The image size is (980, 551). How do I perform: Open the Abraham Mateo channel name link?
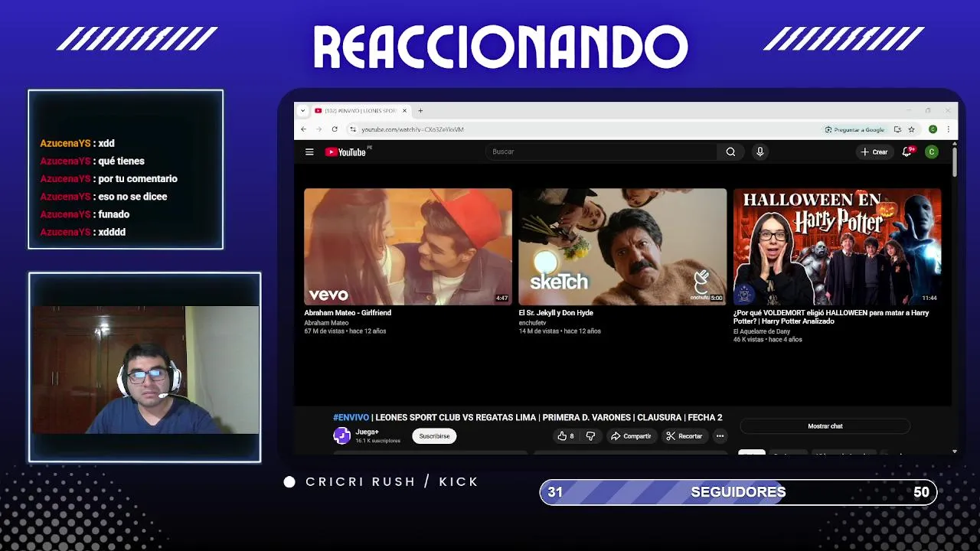pos(326,323)
